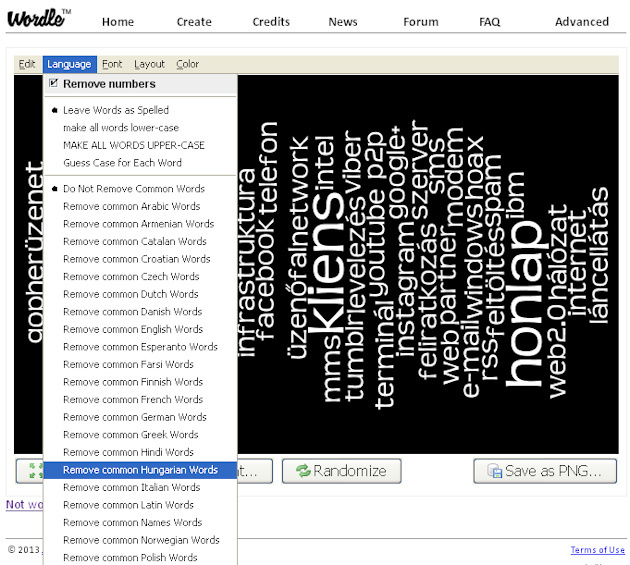Choose Remove common Arabic Words

click(x=140, y=206)
